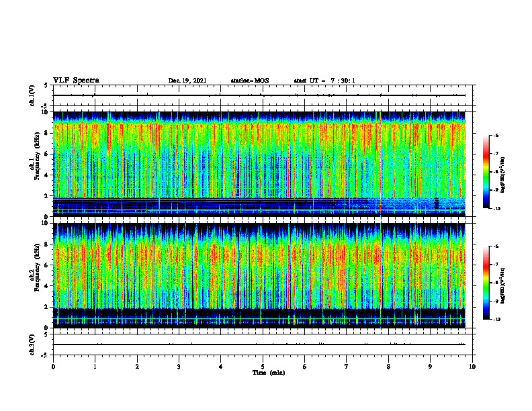The image size is (532, 411).
Task: Select the date text 'Dec. 19, 2021'
Action: (x=187, y=81)
